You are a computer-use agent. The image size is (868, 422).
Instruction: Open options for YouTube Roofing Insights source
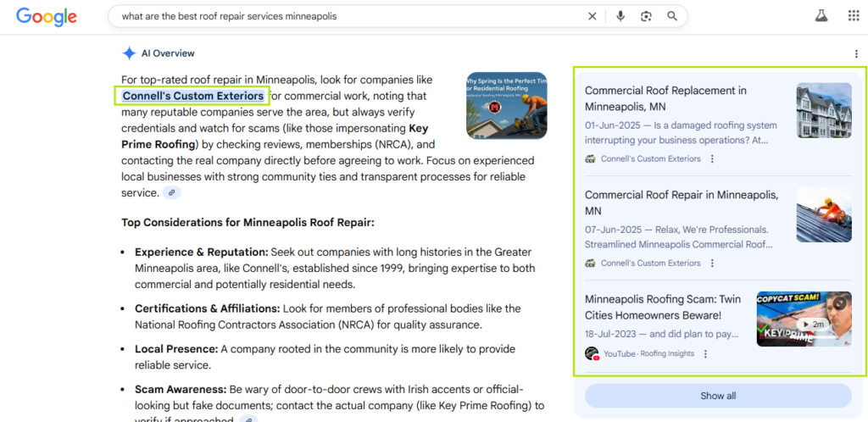point(705,354)
